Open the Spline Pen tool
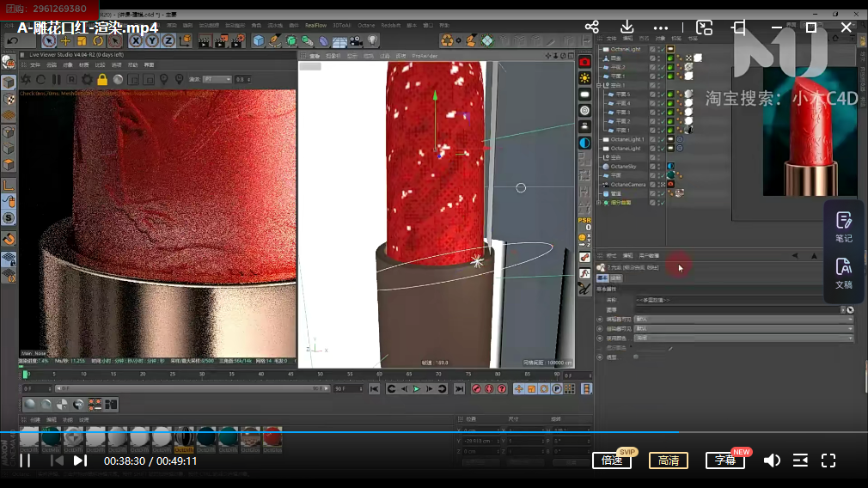The height and width of the screenshot is (488, 868). coord(275,41)
